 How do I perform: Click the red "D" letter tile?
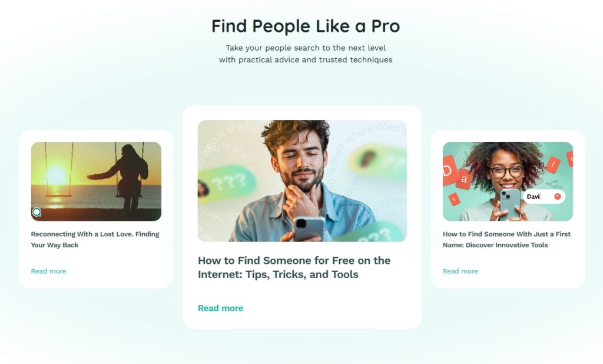[x=449, y=170]
